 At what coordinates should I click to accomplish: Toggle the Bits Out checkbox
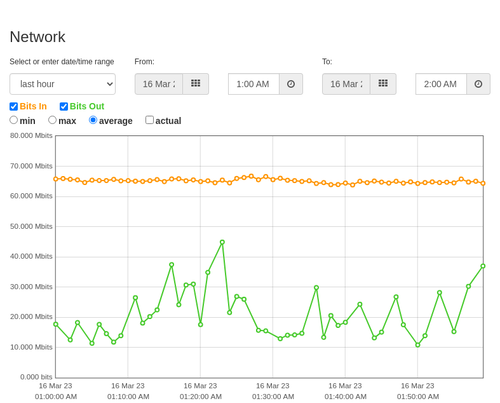click(64, 106)
